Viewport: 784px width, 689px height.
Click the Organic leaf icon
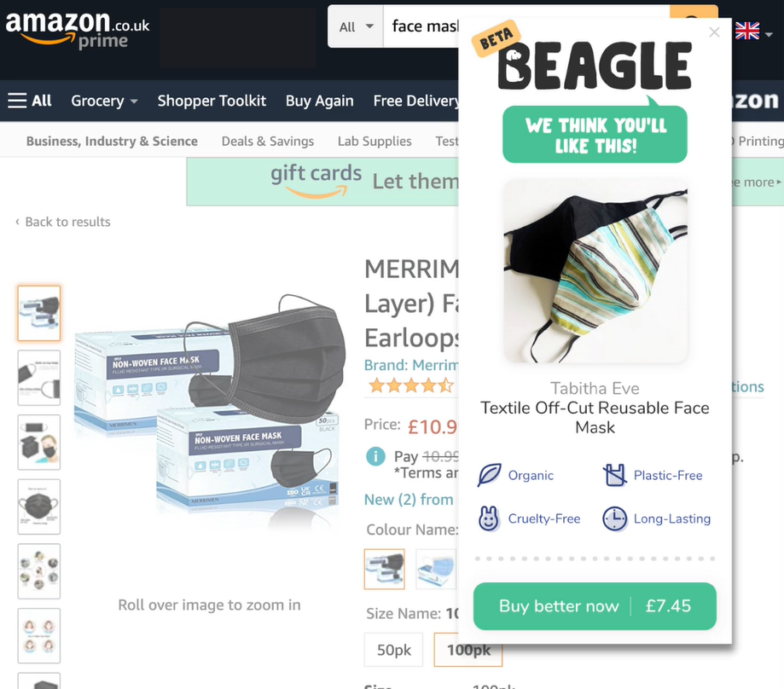pyautogui.click(x=489, y=475)
